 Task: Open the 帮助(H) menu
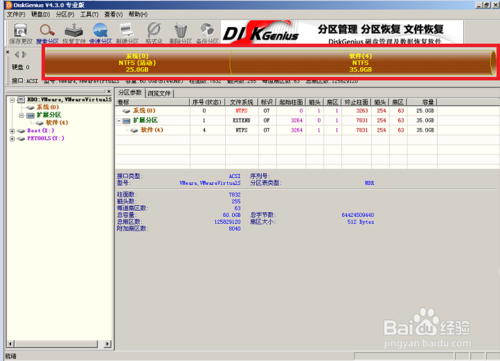(138, 14)
